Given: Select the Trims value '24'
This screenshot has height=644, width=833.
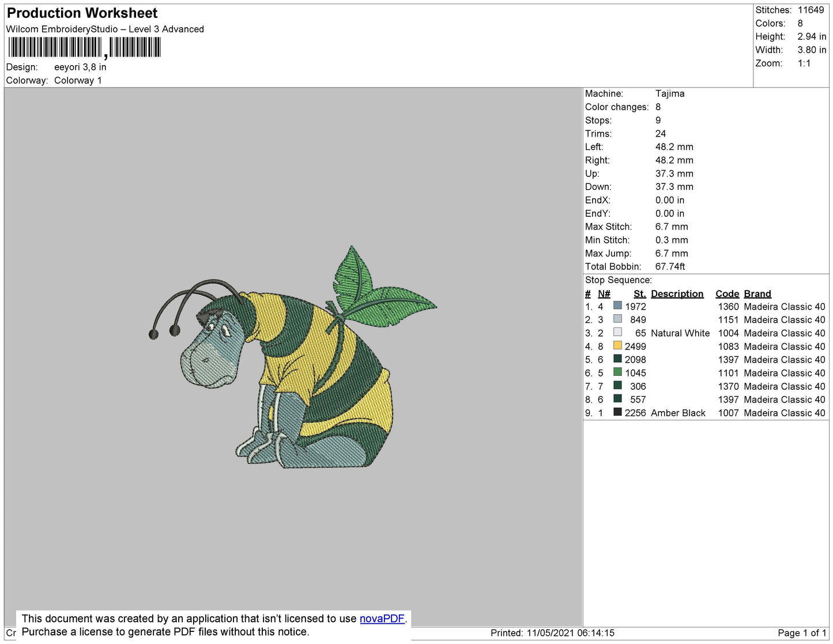Looking at the screenshot, I should [x=661, y=134].
